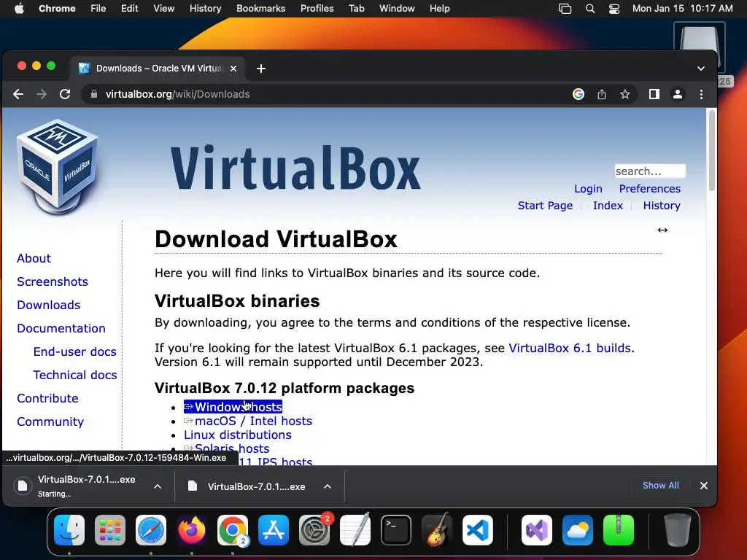
Task: Open Chrome profile avatar menu
Action: click(678, 94)
